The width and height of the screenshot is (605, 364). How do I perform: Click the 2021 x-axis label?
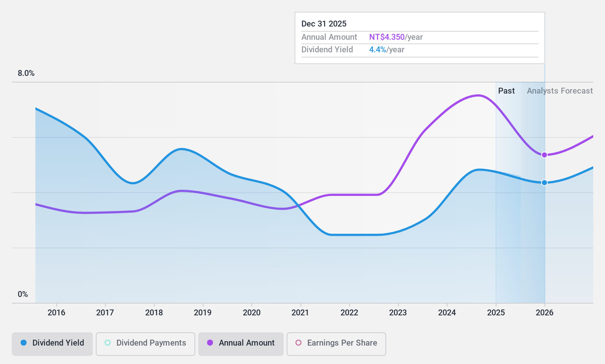(300, 312)
